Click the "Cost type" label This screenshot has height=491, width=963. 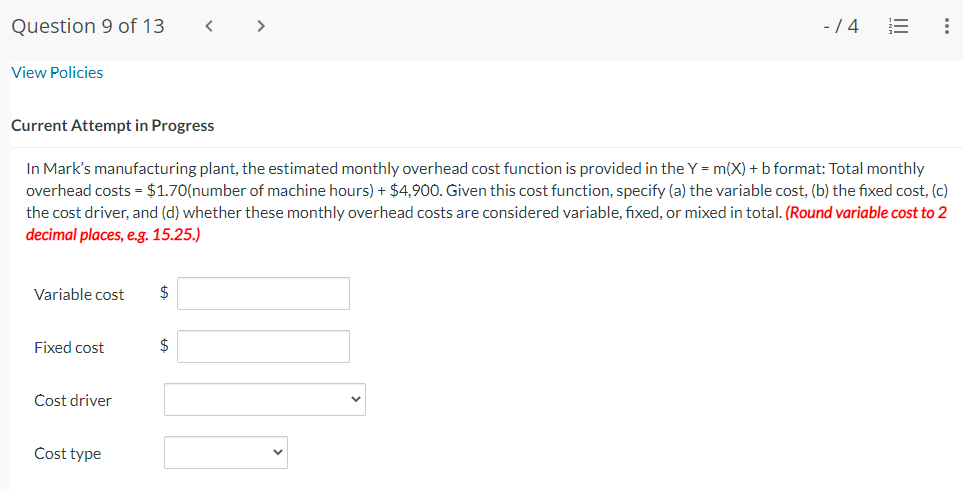coord(67,453)
